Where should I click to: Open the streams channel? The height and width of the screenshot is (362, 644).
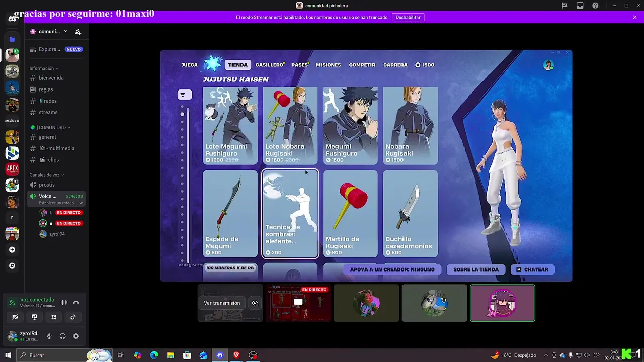point(55,112)
